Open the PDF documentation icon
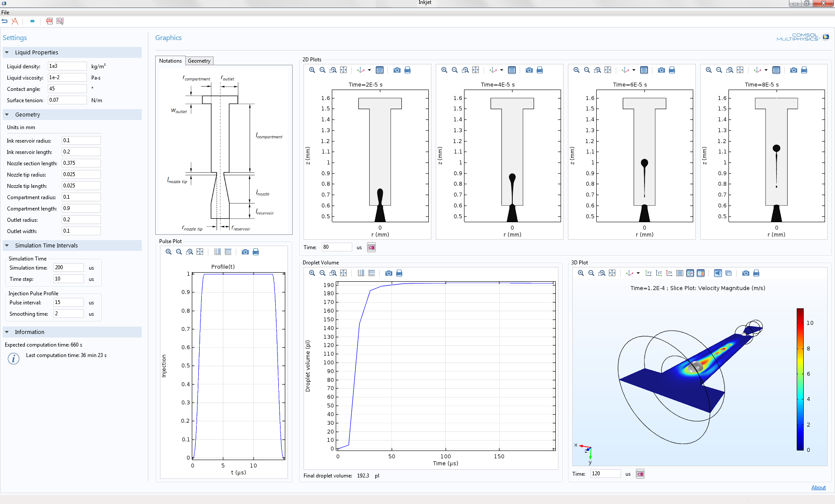835x504 pixels. [x=49, y=21]
